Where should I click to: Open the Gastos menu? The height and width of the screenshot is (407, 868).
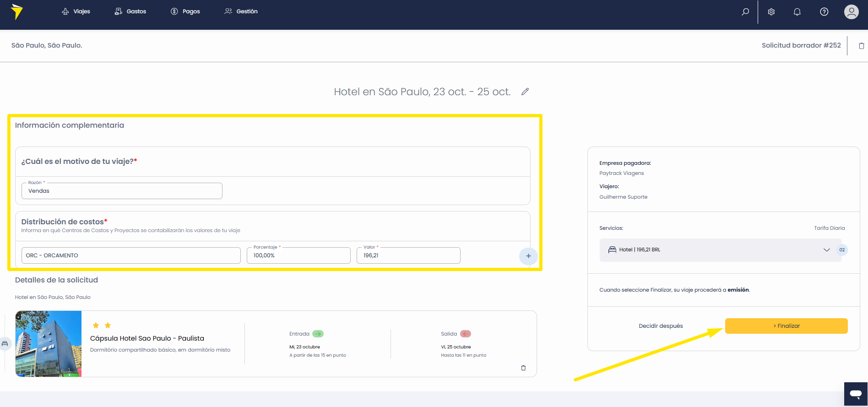tap(130, 11)
